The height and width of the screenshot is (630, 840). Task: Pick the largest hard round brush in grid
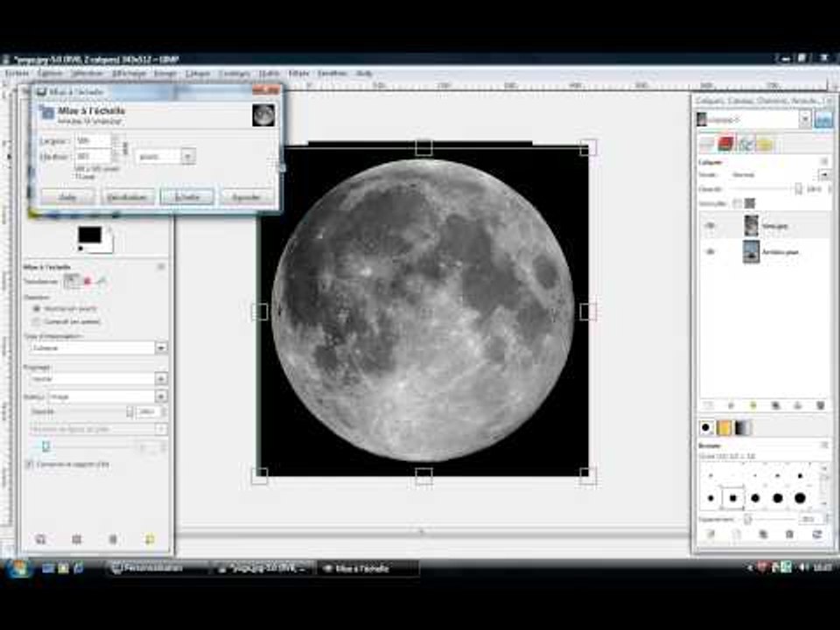click(800, 498)
